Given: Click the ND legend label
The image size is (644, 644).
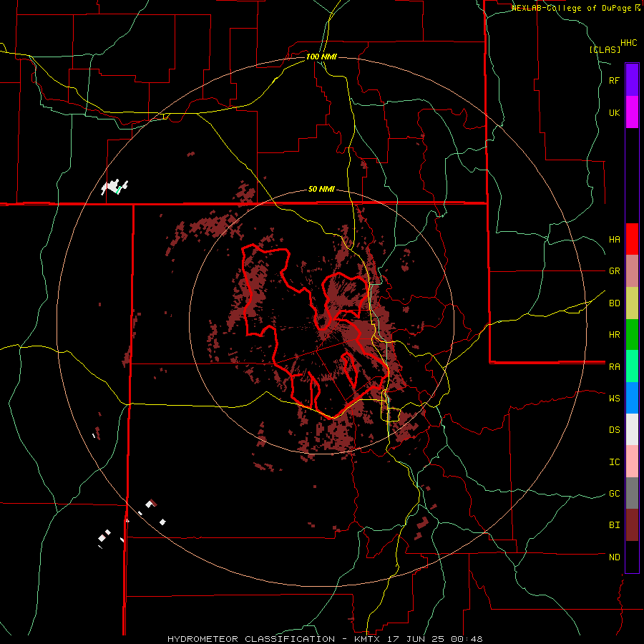Looking at the screenshot, I should 615,557.
